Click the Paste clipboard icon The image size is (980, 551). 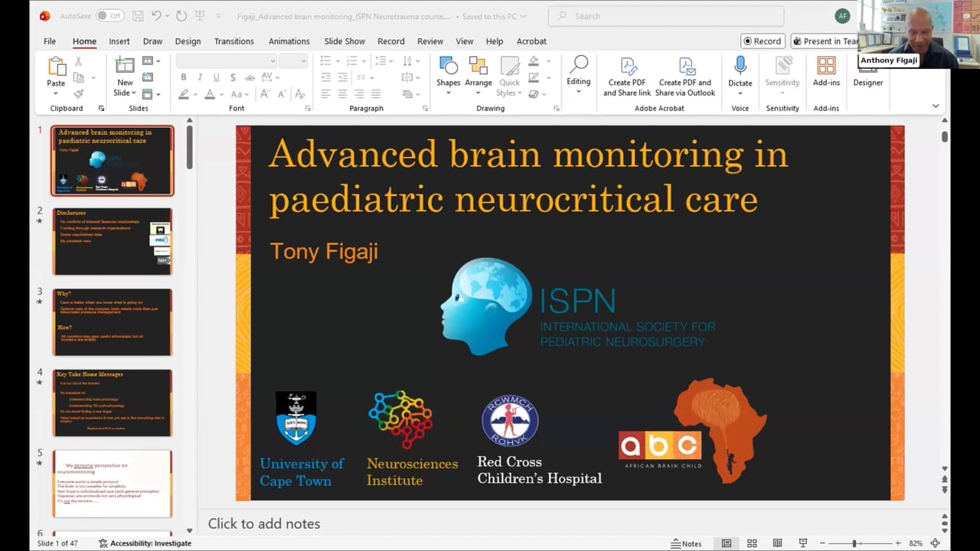56,67
